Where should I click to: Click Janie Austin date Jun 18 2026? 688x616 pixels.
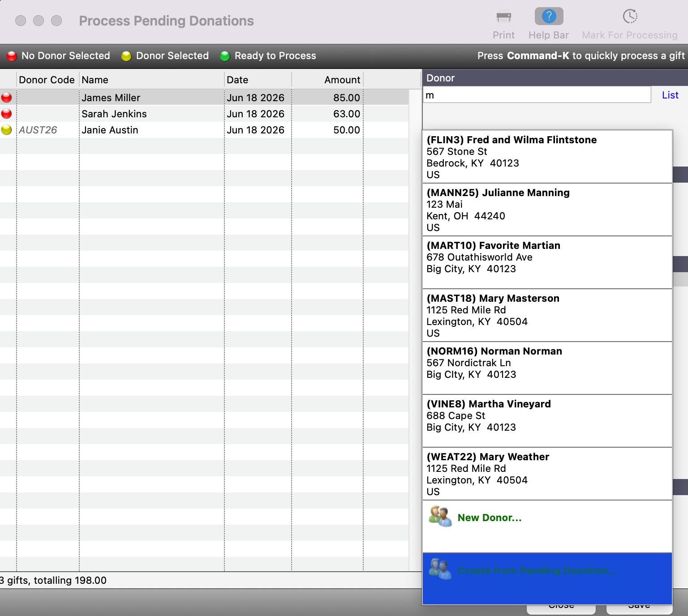pyautogui.click(x=255, y=130)
